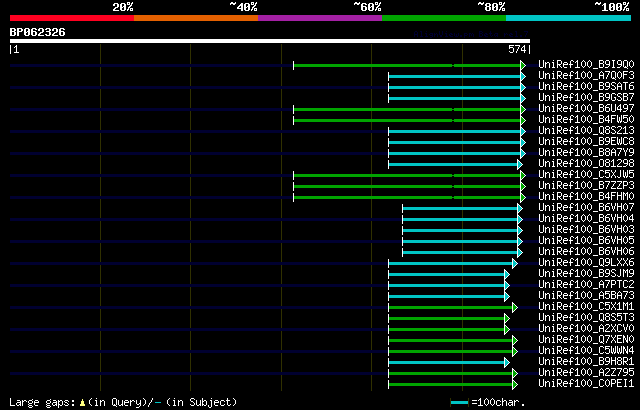
Task: Click the red 20% identity legend segment
Action: 72,18
